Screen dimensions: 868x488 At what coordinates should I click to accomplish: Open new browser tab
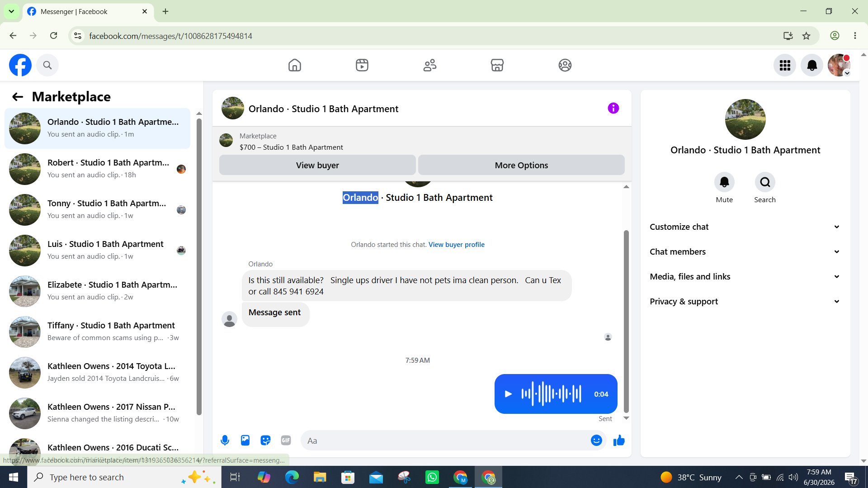(x=165, y=11)
